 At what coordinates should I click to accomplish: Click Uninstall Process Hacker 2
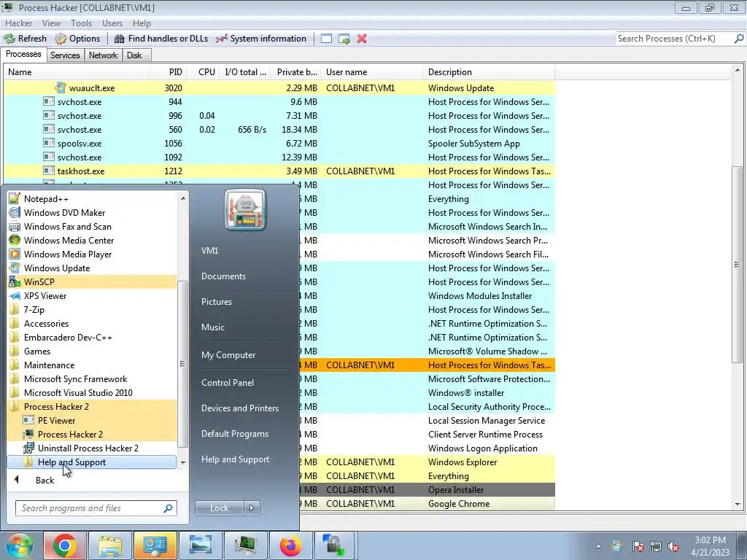click(93, 448)
